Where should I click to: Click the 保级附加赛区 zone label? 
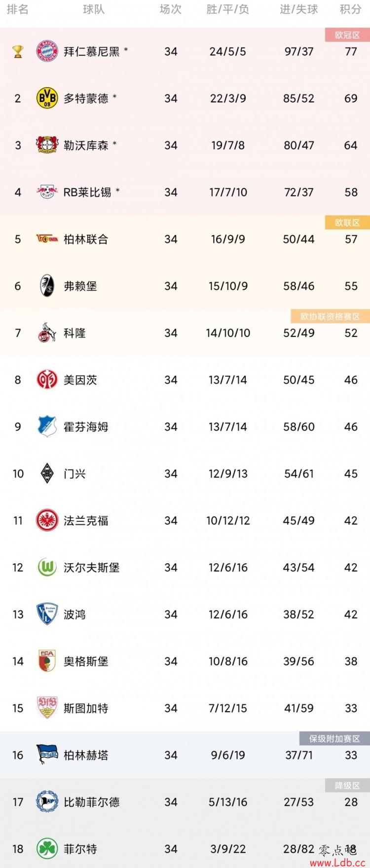335,738
